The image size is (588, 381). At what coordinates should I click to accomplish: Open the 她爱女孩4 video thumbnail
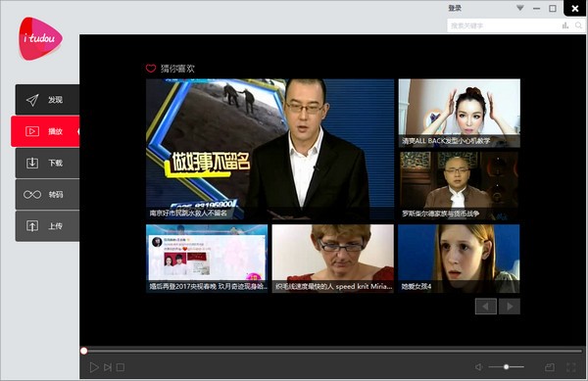click(459, 259)
